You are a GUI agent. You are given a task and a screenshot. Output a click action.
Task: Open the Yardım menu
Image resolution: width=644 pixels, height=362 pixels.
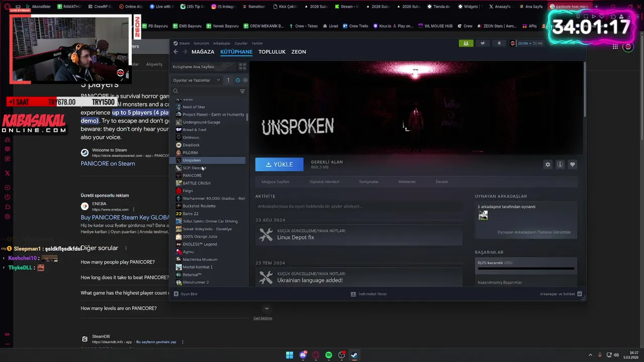click(x=257, y=43)
